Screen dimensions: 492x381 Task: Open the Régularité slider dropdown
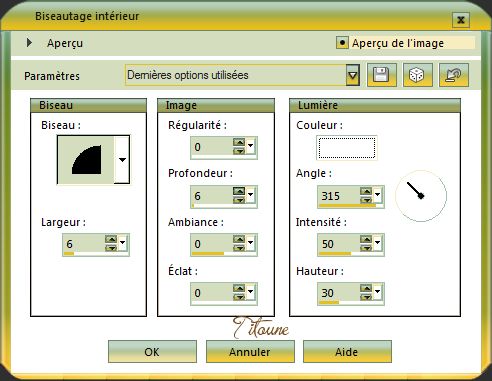pos(250,146)
